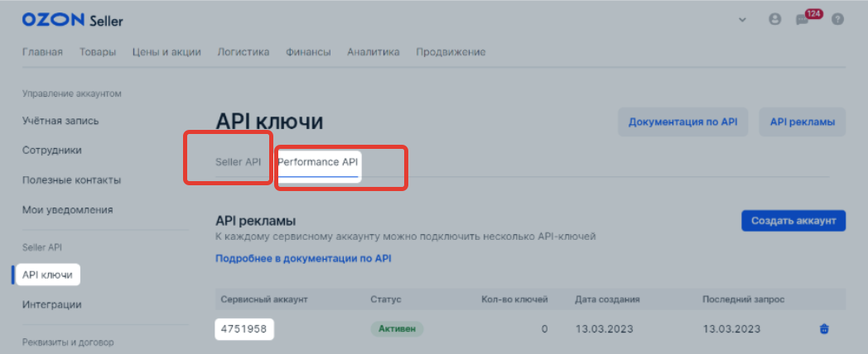The image size is (868, 354).
Task: Open Учётная запись in sidebar
Action: (61, 121)
